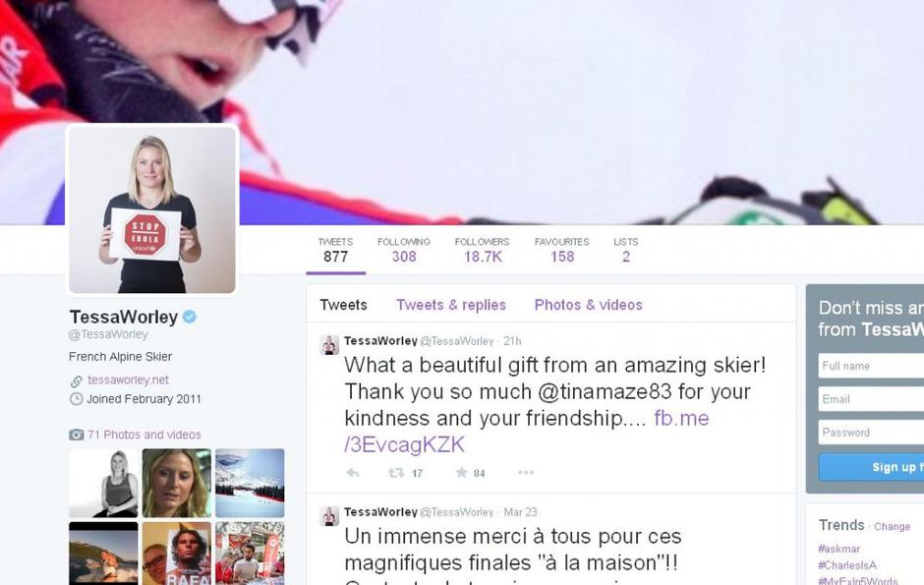Favourite the first tweet using star icon
This screenshot has height=585, width=924.
pyautogui.click(x=462, y=473)
